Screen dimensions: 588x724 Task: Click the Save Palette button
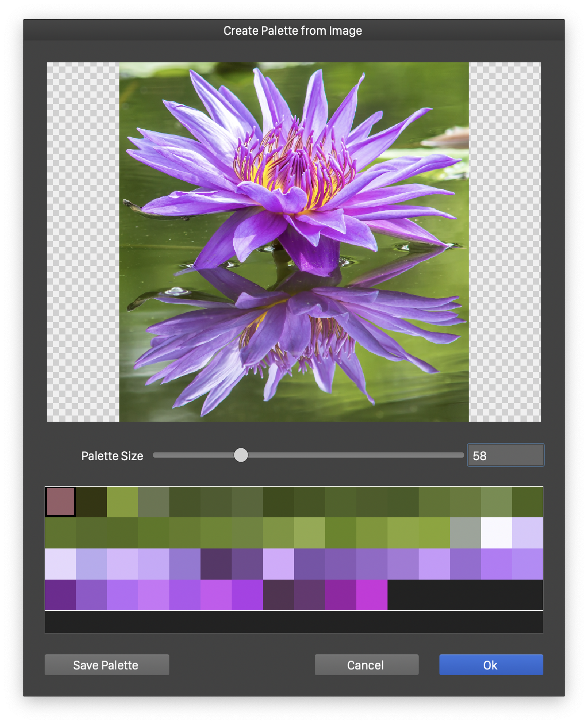pos(106,665)
